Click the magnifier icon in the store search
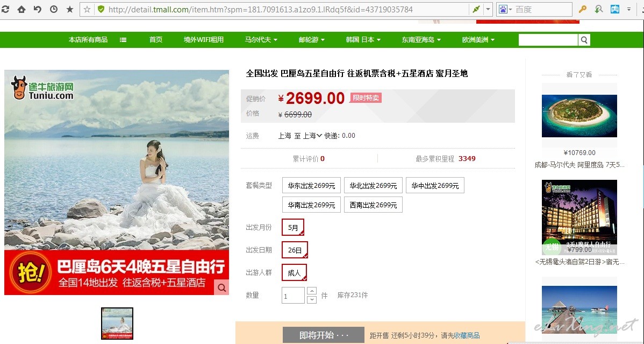The height and width of the screenshot is (344, 644). (584, 40)
